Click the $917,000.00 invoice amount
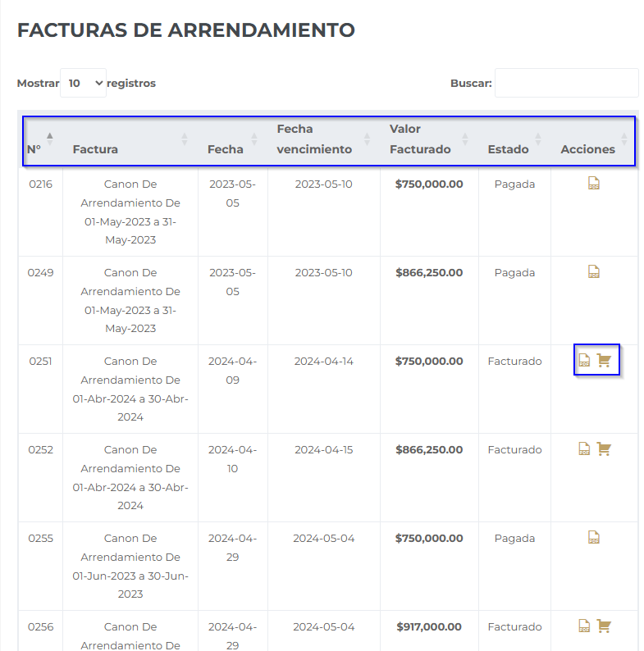This screenshot has height=651, width=644. [x=429, y=627]
